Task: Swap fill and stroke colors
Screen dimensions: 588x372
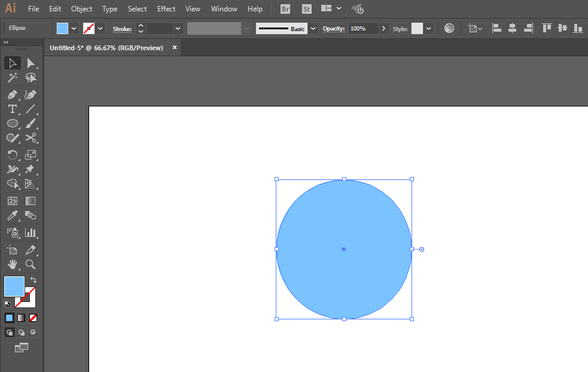Action: click(33, 280)
